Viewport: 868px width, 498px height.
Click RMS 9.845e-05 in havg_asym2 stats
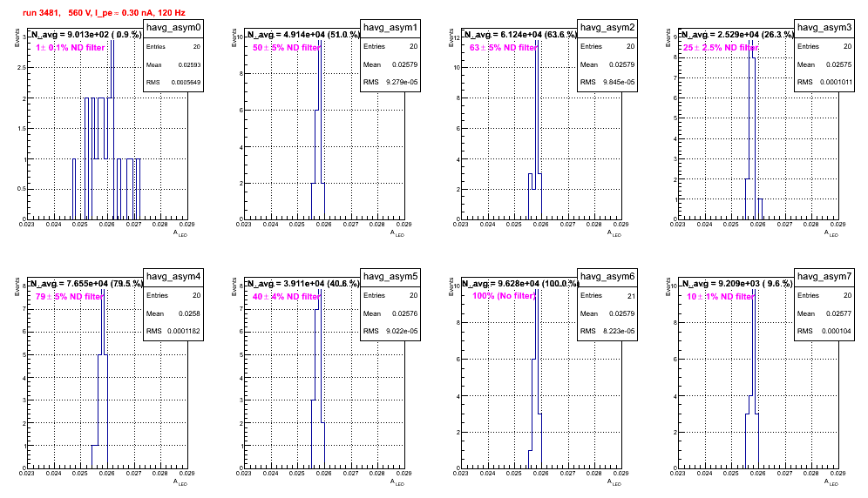pyautogui.click(x=607, y=82)
